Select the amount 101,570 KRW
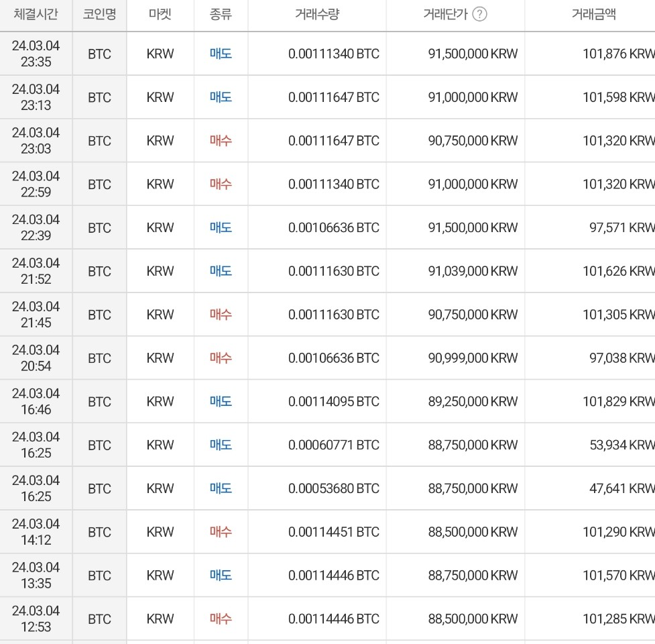 pos(619,575)
